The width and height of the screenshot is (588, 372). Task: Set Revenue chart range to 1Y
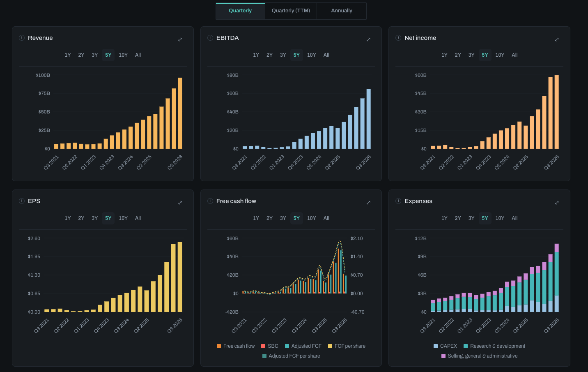(68, 55)
